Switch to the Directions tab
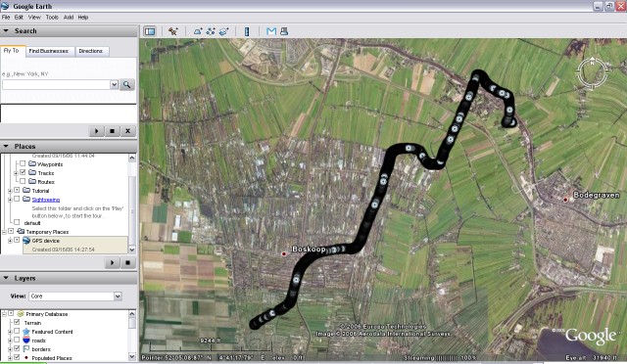Image resolution: width=627 pixels, height=364 pixels. coord(91,51)
